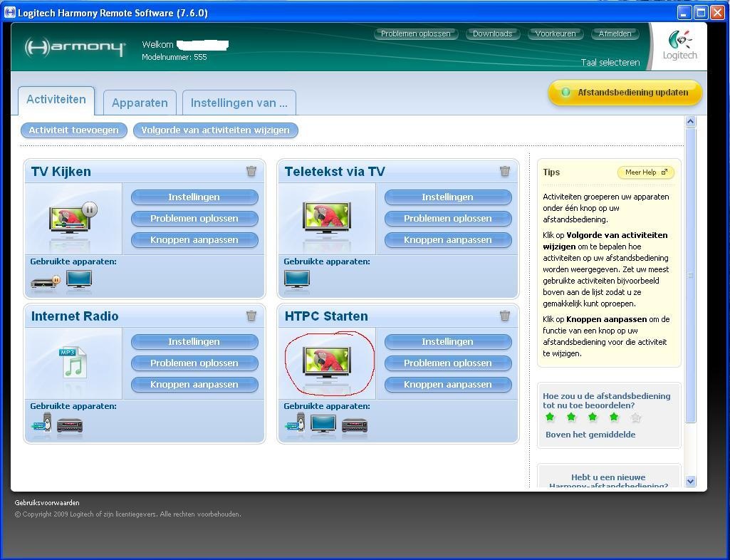Click the Boven het gemiddelde rating text
This screenshot has width=730, height=560.
pyautogui.click(x=590, y=435)
